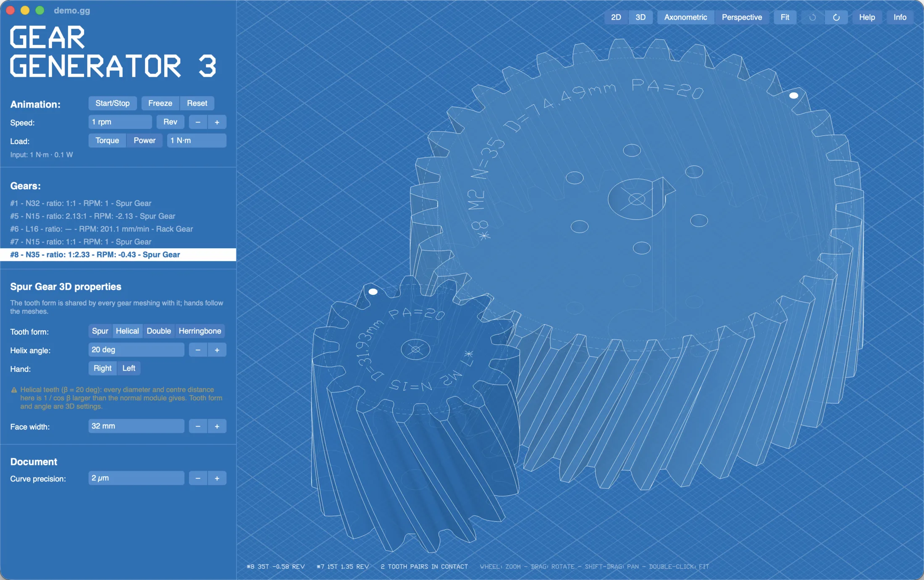Image resolution: width=924 pixels, height=580 pixels.
Task: Click 'Input: 1 N·m · 0.1 W' readout
Action: 42,155
